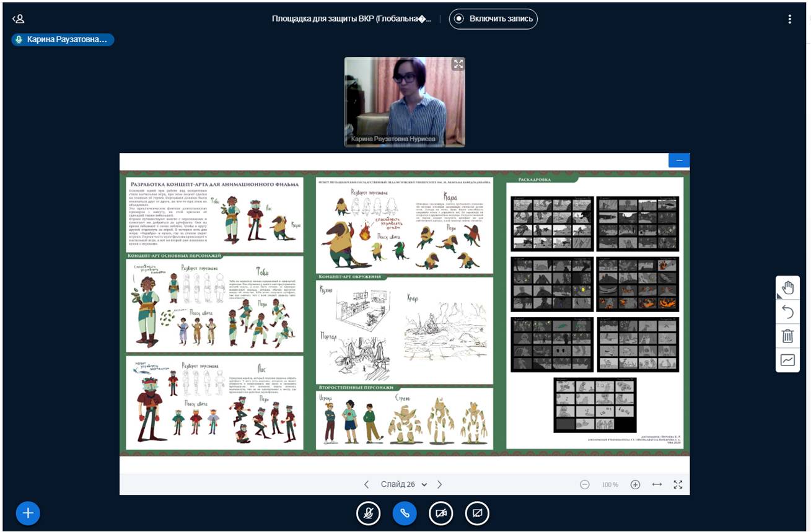811x532 pixels.
Task: Open the blue plus actions menu
Action: [x=28, y=513]
